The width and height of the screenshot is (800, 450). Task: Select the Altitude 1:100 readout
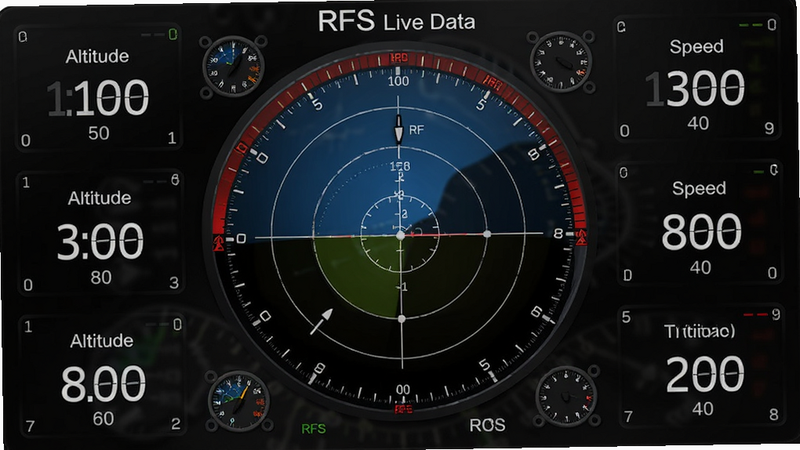click(98, 97)
